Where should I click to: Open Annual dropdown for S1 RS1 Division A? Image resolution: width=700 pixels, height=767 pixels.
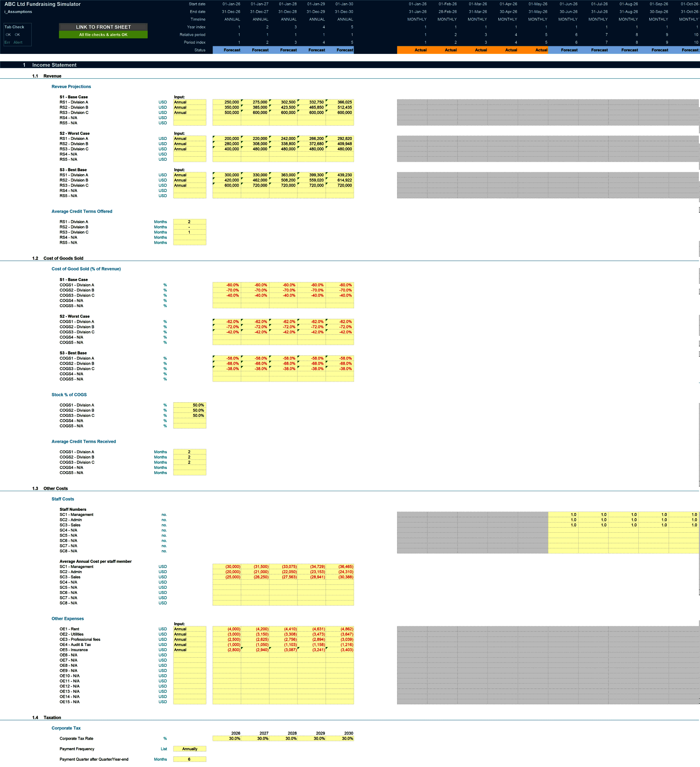click(x=190, y=102)
